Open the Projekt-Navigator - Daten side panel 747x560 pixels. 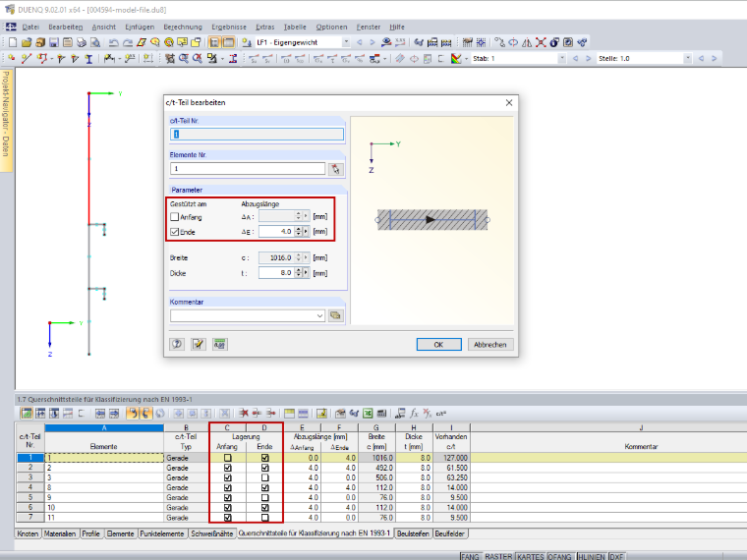coord(6,120)
